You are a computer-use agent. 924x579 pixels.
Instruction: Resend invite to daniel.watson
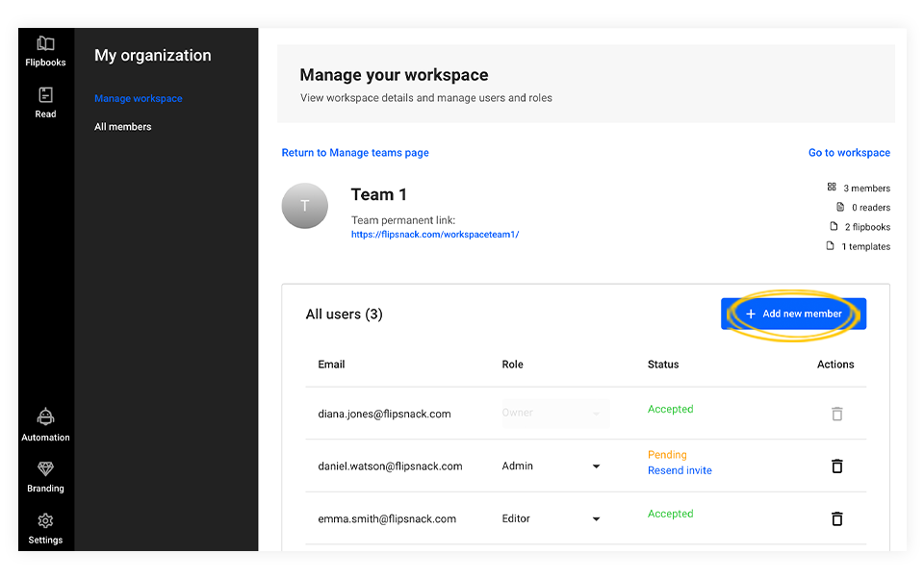click(680, 470)
